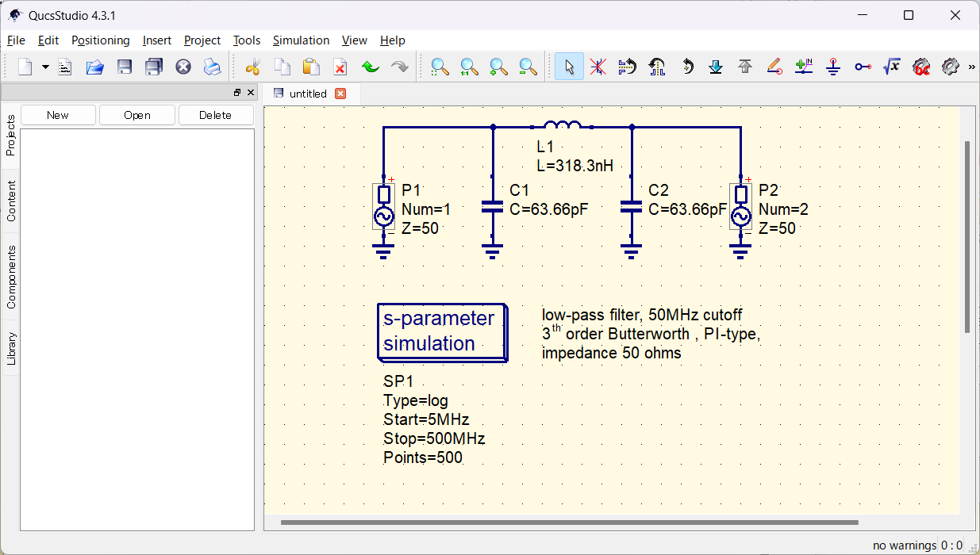
Task: Activate the rotate component tool
Action: pos(686,67)
